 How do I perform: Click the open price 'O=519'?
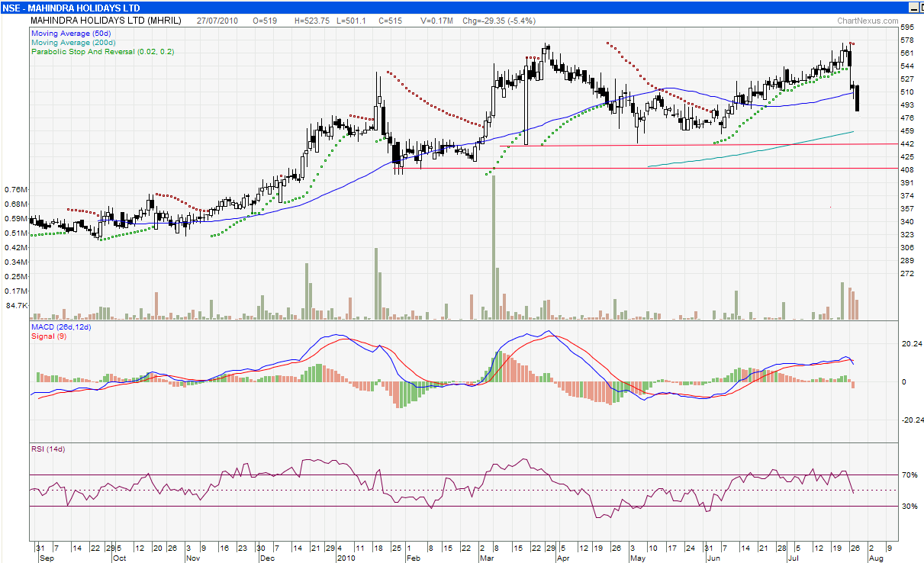[x=266, y=21]
